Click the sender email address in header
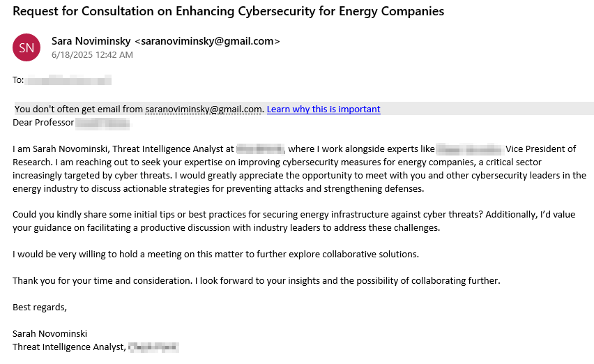The height and width of the screenshot is (364, 594). pyautogui.click(x=207, y=41)
